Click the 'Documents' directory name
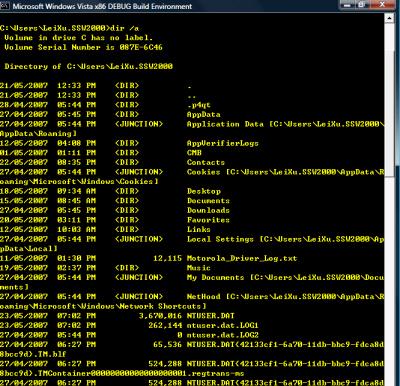The image size is (400, 386). [x=208, y=201]
